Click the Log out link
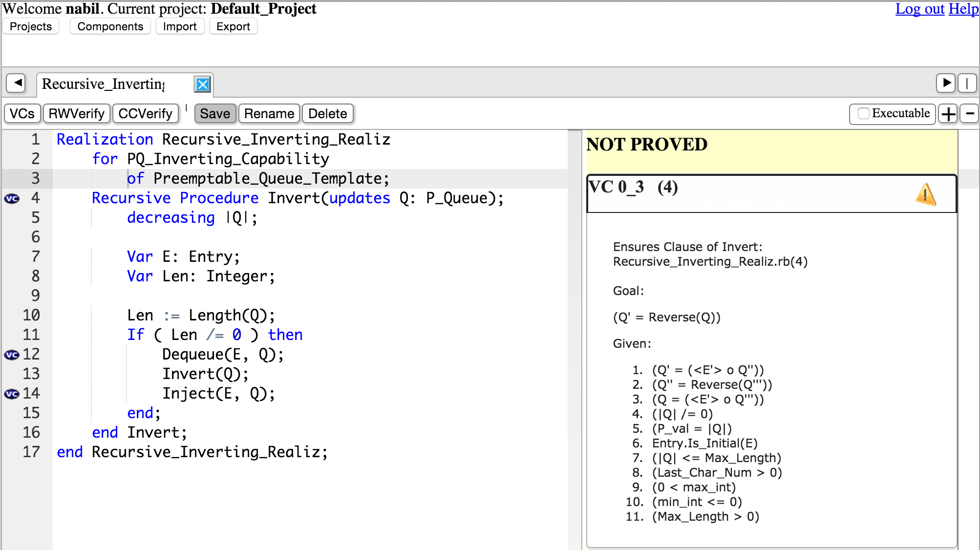The image size is (980, 550). click(919, 9)
